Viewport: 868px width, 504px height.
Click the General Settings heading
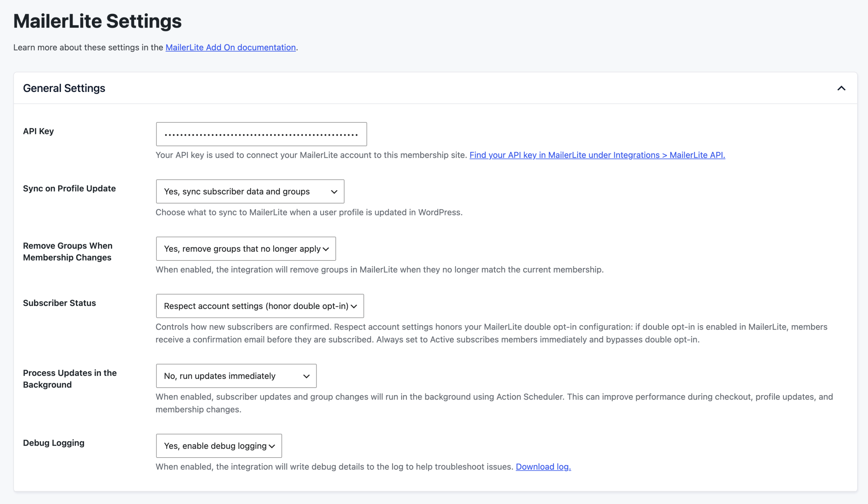pos(64,88)
